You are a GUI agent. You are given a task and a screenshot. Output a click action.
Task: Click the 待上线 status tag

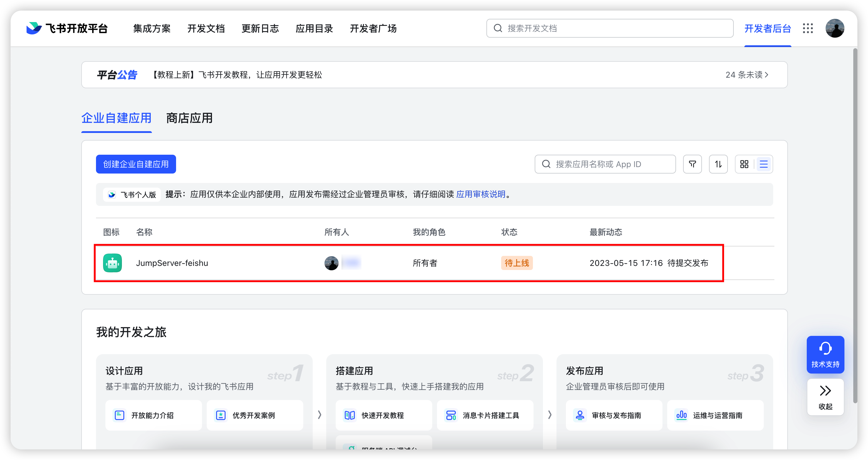pyautogui.click(x=517, y=263)
